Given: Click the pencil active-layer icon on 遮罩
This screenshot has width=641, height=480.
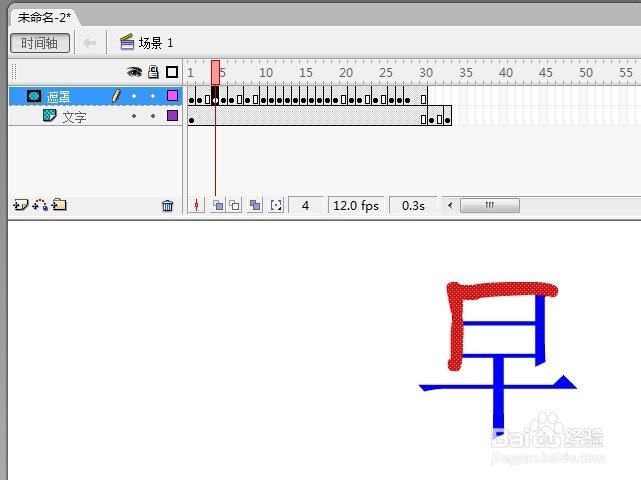Looking at the screenshot, I should click(116, 96).
